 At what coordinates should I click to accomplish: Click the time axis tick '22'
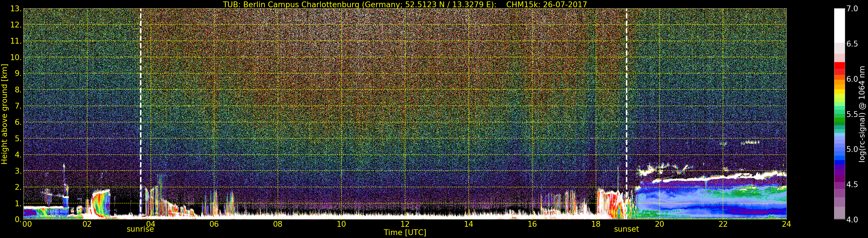(723, 224)
